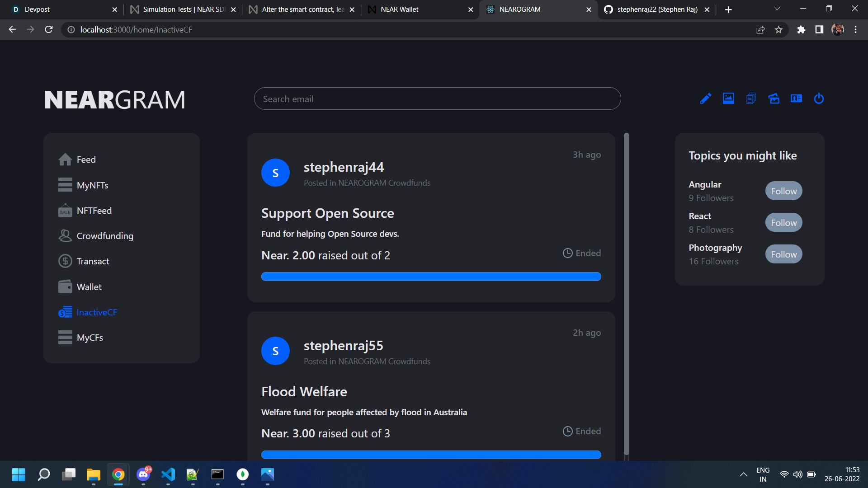Go to MyNFTs in sidebar
This screenshot has width=868, height=488.
[92, 185]
